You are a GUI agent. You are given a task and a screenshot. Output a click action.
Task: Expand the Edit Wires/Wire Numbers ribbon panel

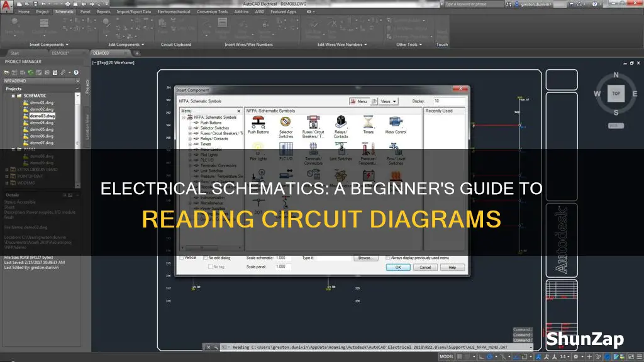tap(342, 45)
